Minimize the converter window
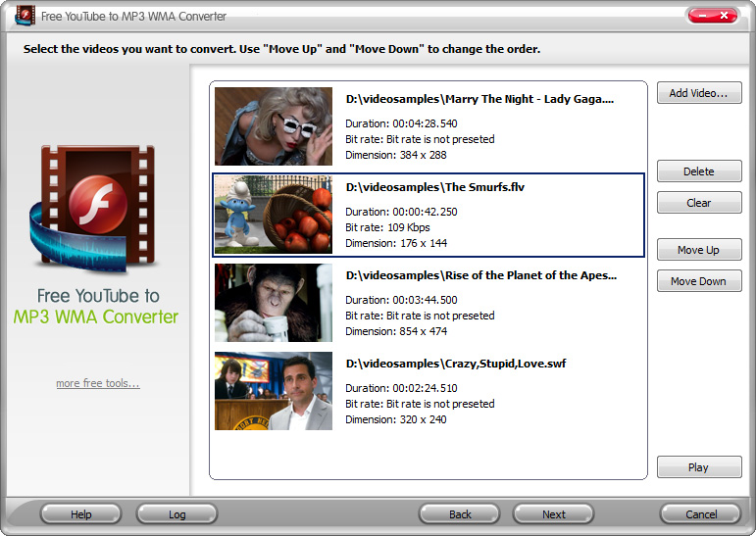 tap(702, 16)
